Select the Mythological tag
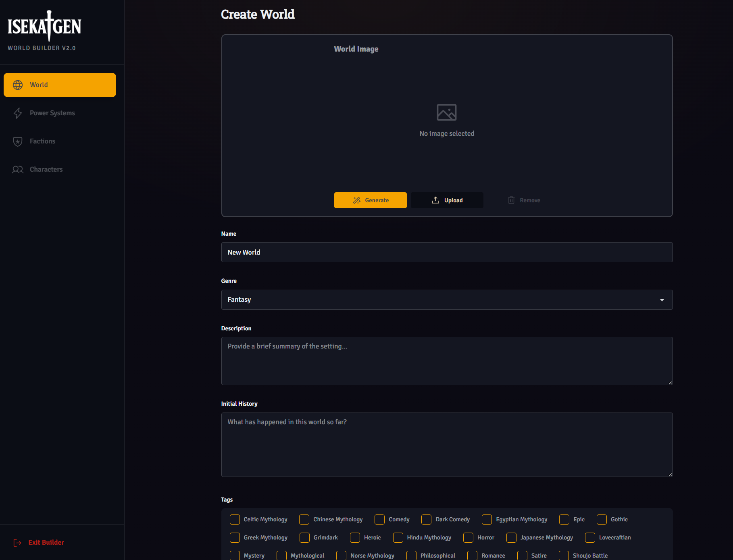The image size is (733, 560). pyautogui.click(x=281, y=556)
